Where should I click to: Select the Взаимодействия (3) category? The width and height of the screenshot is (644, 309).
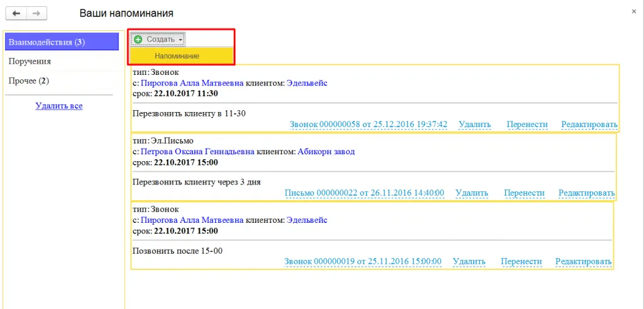click(x=62, y=42)
